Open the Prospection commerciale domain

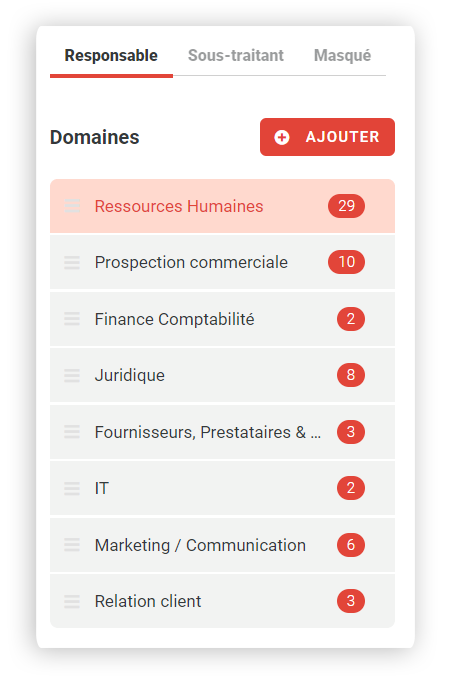pyautogui.click(x=222, y=262)
